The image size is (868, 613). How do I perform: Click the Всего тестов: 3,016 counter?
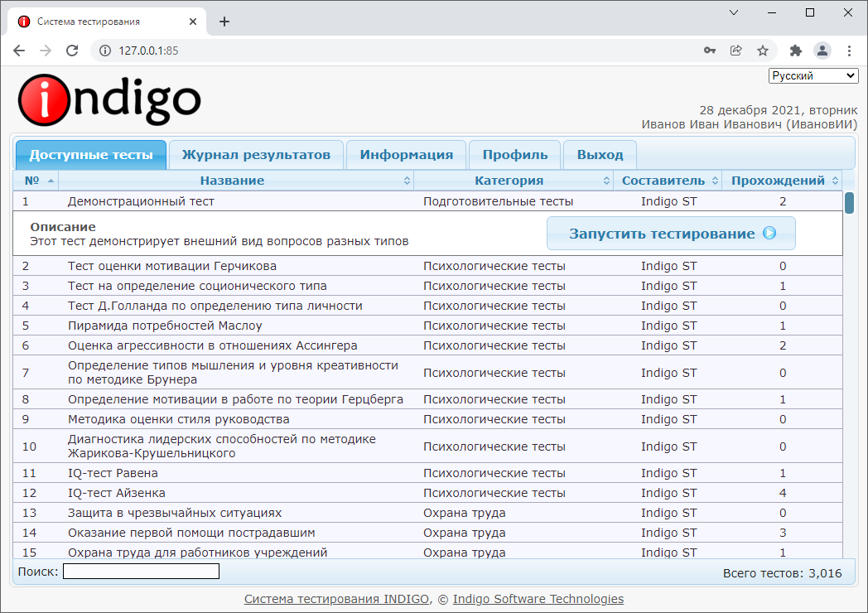coord(782,573)
